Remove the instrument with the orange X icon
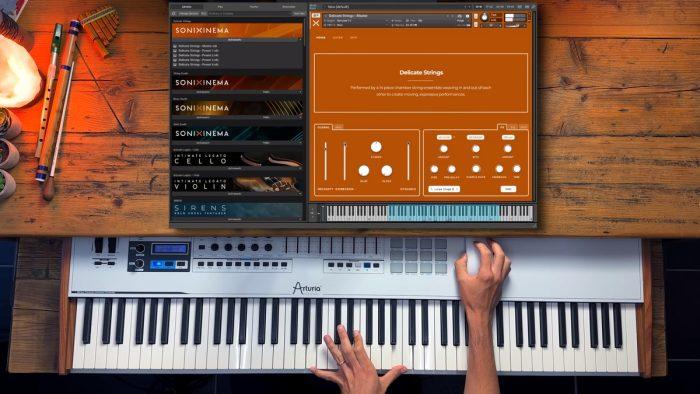Image resolution: width=700 pixels, height=394 pixels. (316, 23)
